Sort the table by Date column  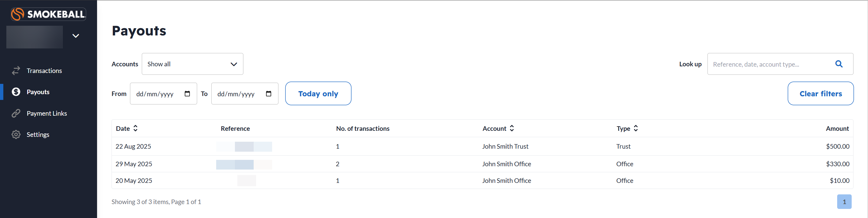pyautogui.click(x=135, y=128)
